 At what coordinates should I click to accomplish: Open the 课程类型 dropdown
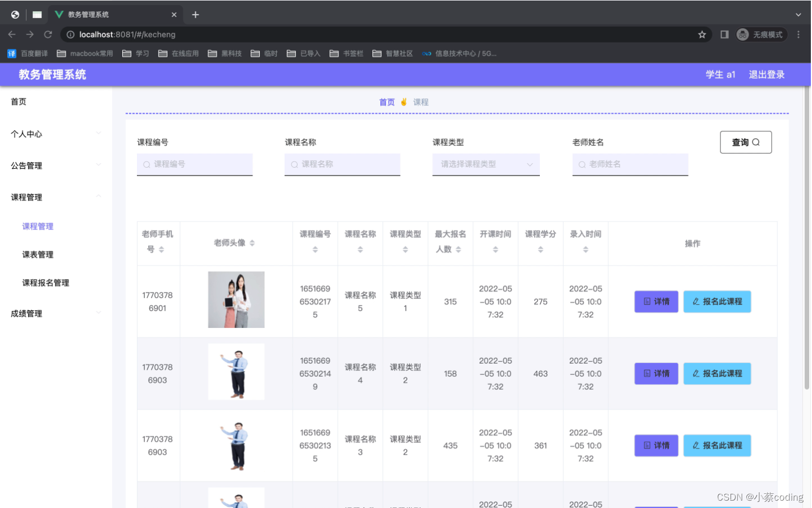[486, 164]
